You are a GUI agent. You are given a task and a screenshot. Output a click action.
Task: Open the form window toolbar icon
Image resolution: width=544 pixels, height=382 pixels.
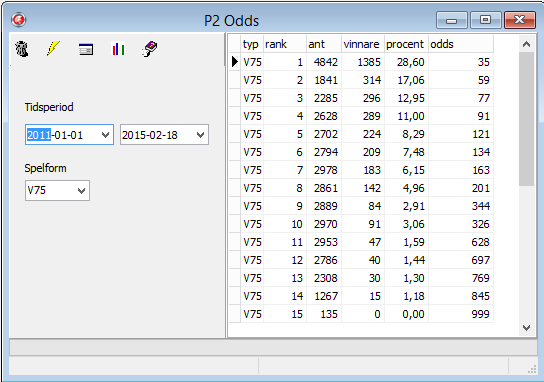click(86, 50)
